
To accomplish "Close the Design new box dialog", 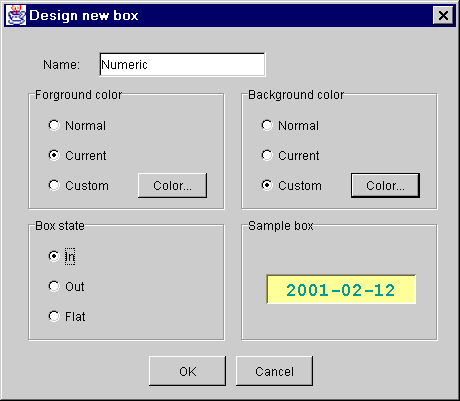I will pos(443,15).
